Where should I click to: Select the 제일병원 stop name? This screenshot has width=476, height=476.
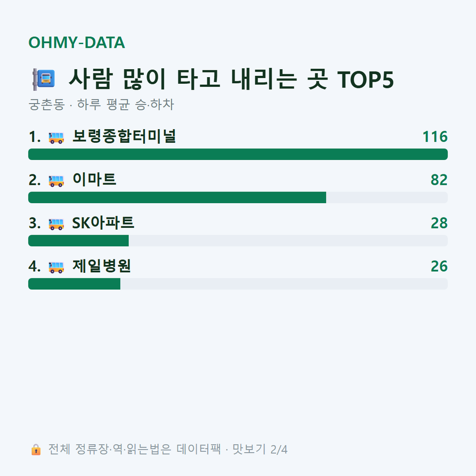pos(102,265)
